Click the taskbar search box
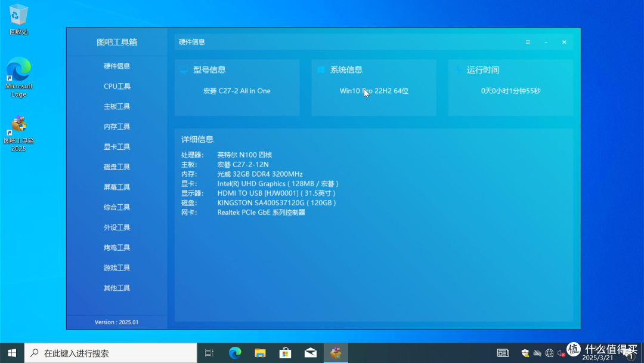 (x=111, y=353)
